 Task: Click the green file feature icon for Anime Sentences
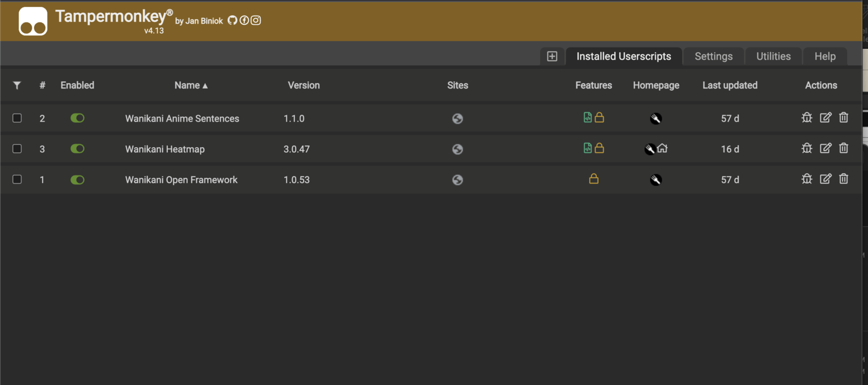[x=588, y=118]
